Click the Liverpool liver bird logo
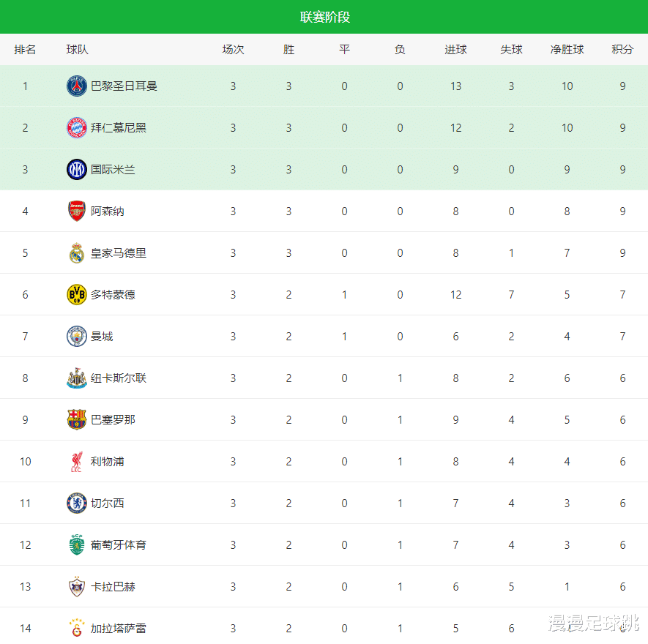 click(77, 462)
